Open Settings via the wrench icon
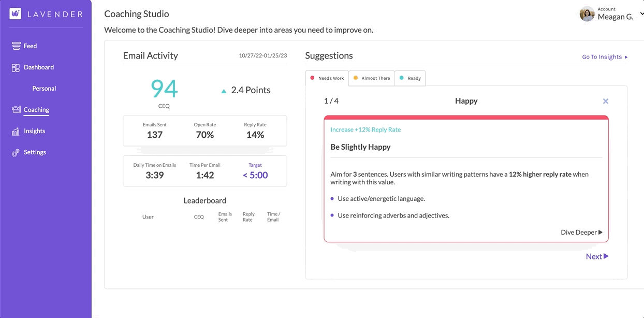Viewport: 644px width, 318px height. point(16,152)
